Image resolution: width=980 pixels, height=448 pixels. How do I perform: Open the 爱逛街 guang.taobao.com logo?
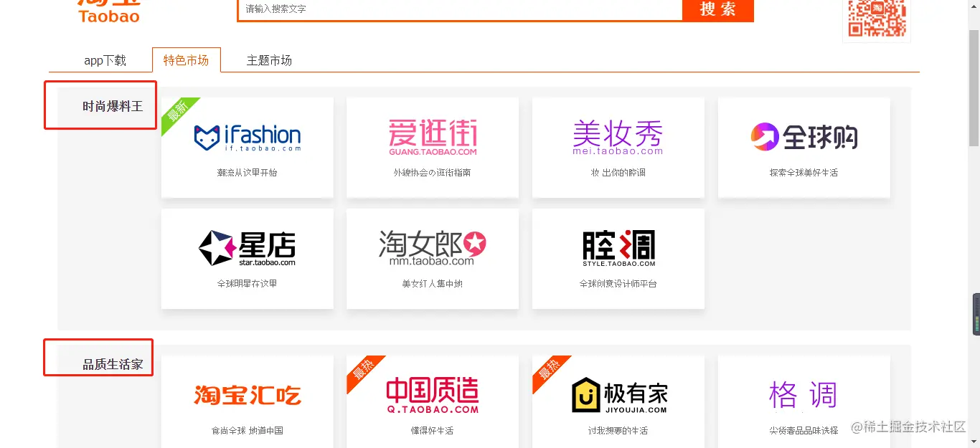coord(433,137)
